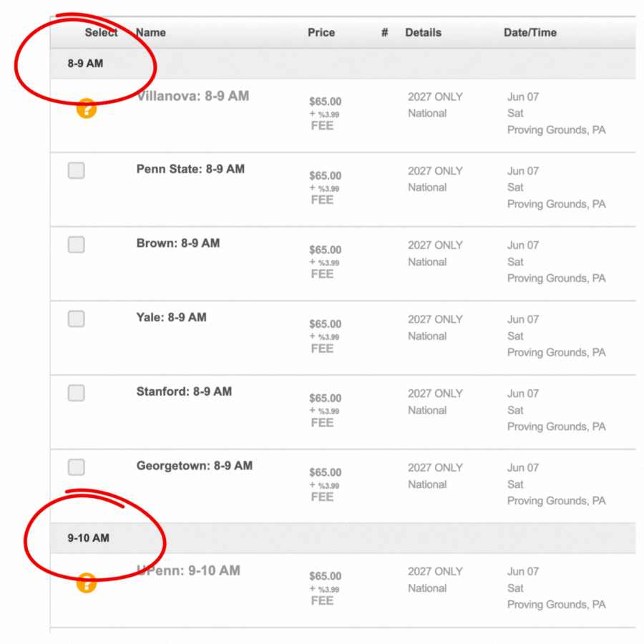
Task: Collapse the 8-9 AM group header
Action: click(343, 64)
